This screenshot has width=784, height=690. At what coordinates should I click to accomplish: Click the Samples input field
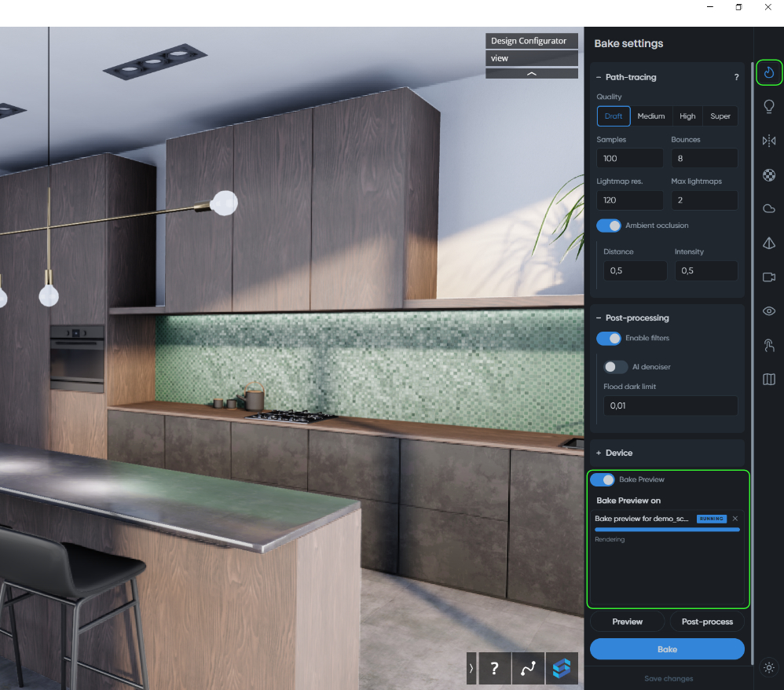point(629,159)
